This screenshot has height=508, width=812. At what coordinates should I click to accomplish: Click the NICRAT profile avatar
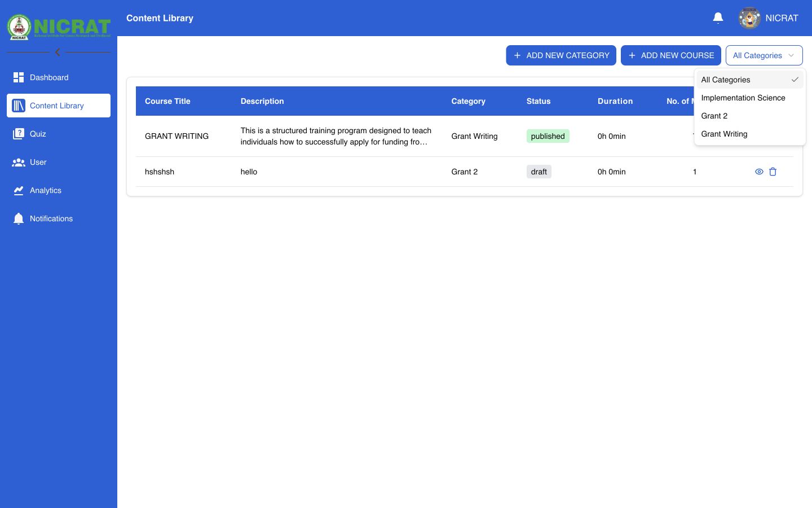749,18
